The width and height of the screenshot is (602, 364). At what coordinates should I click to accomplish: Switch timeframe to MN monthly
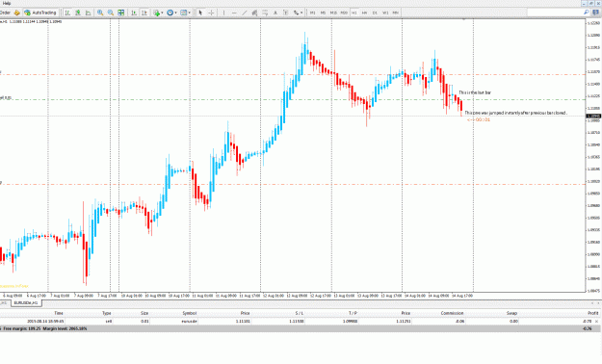[x=396, y=13]
